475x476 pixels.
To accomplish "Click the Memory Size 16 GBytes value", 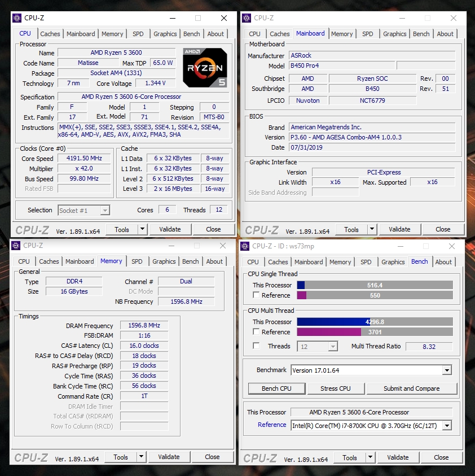I will [74, 291].
